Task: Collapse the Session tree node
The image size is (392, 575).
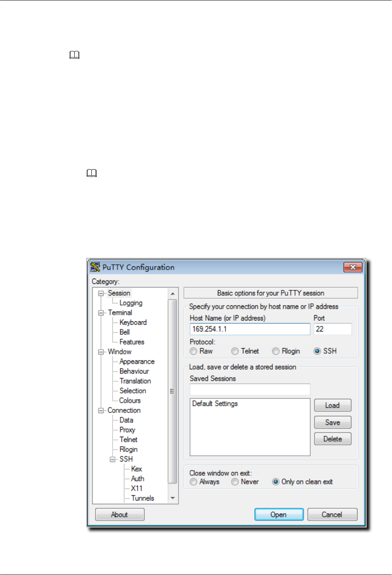Action: point(101,293)
